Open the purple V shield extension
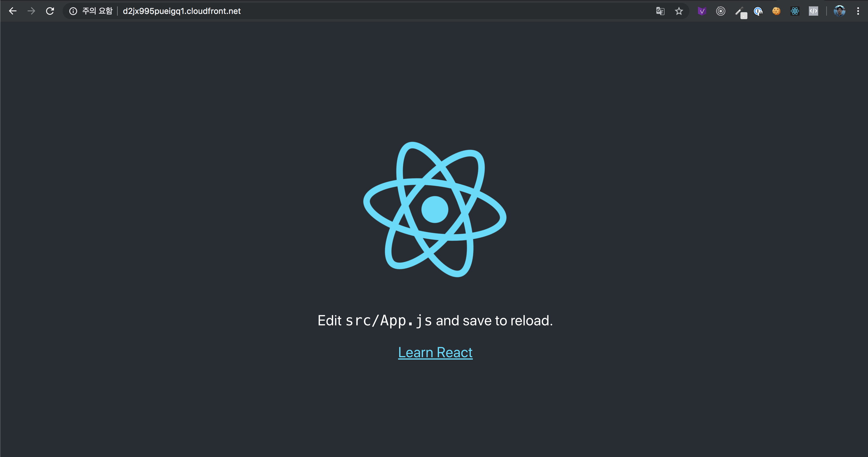This screenshot has height=457, width=868. point(702,11)
